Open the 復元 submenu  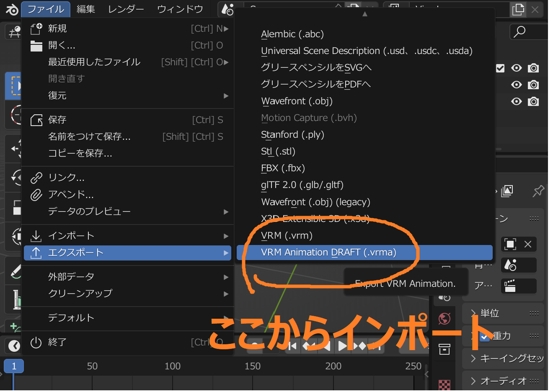click(x=128, y=95)
